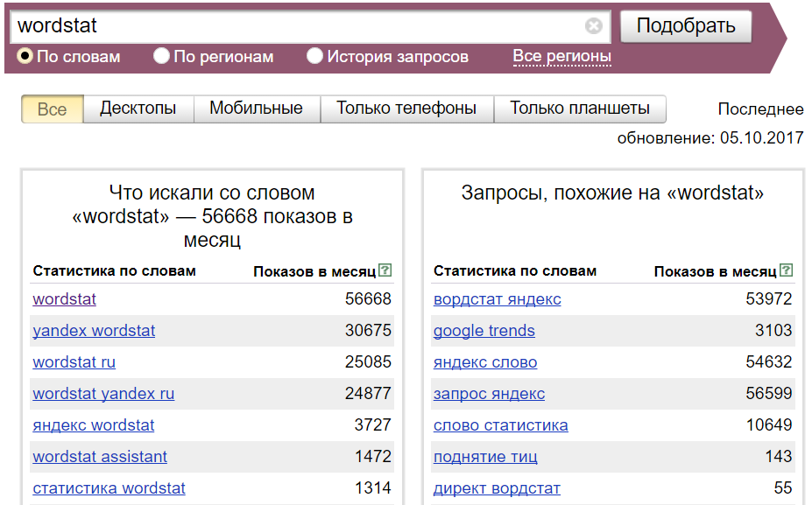Open the wordstat assistant query link

[x=100, y=457]
